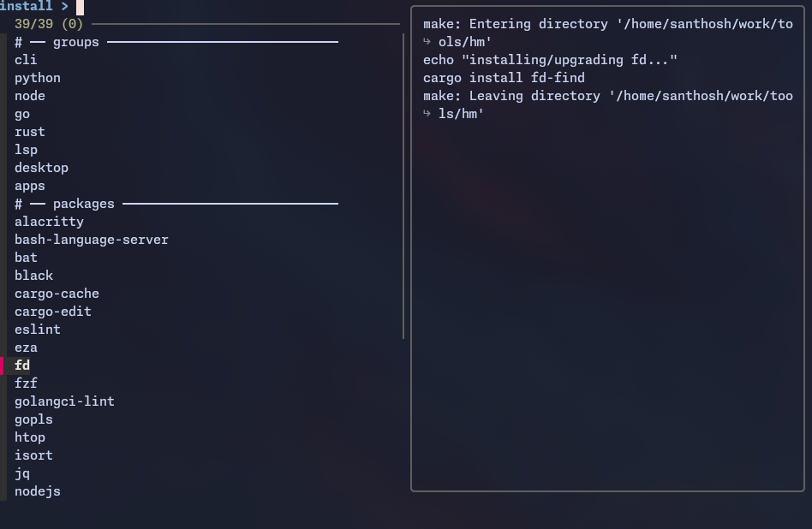
Task: Click the 'cargo install fd-find' preview line
Action: (504, 78)
